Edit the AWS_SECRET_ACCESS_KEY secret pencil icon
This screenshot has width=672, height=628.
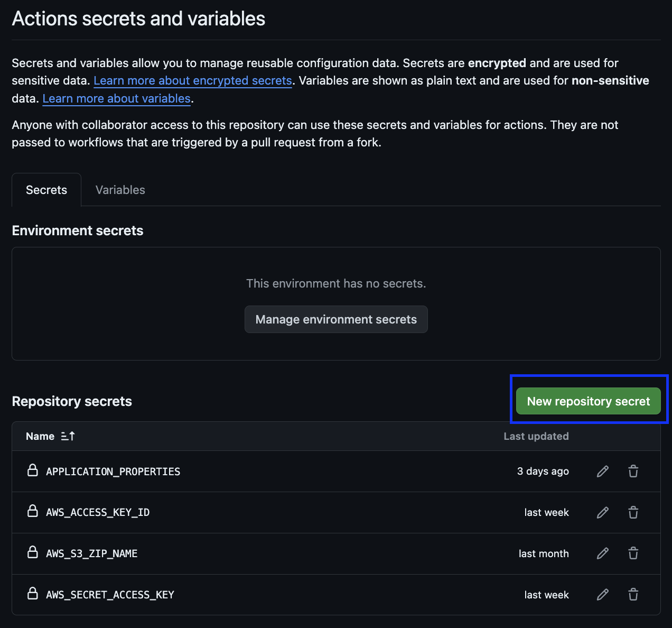coord(602,595)
